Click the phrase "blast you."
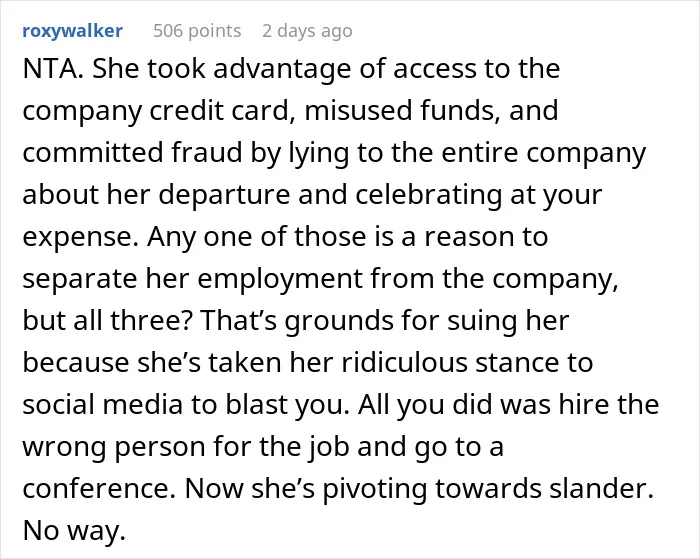Image resolution: width=700 pixels, height=559 pixels. 287,405
